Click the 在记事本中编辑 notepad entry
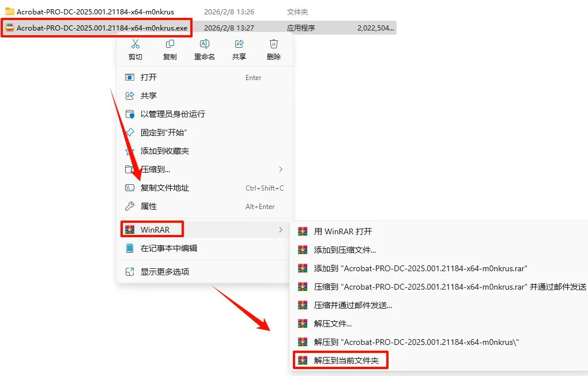Screen dimensions: 588x376 (x=205, y=248)
